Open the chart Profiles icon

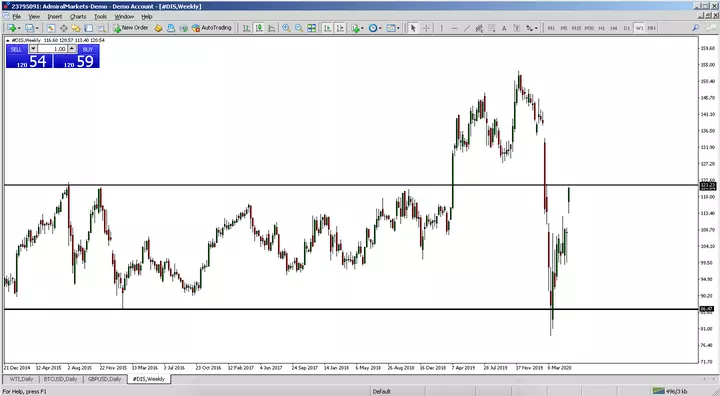tap(30, 28)
